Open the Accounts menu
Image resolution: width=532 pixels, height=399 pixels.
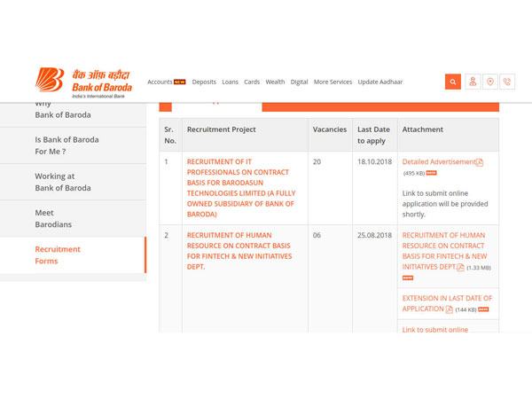click(x=160, y=82)
